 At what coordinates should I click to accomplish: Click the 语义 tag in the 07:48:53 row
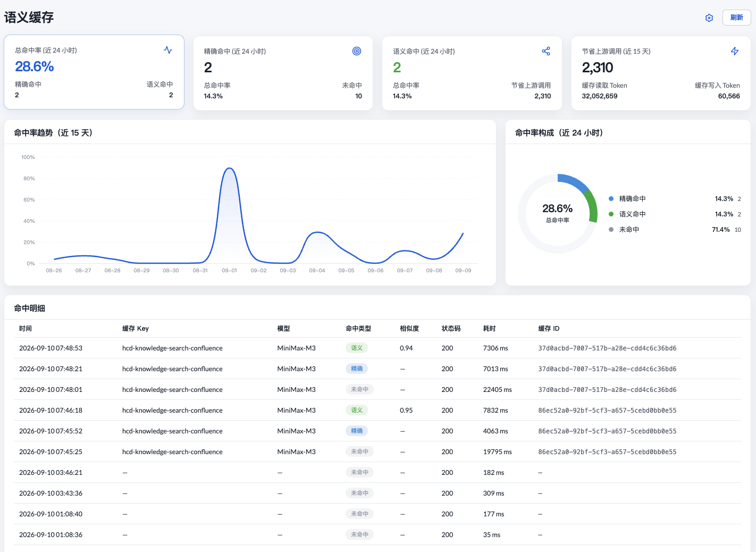tap(357, 348)
